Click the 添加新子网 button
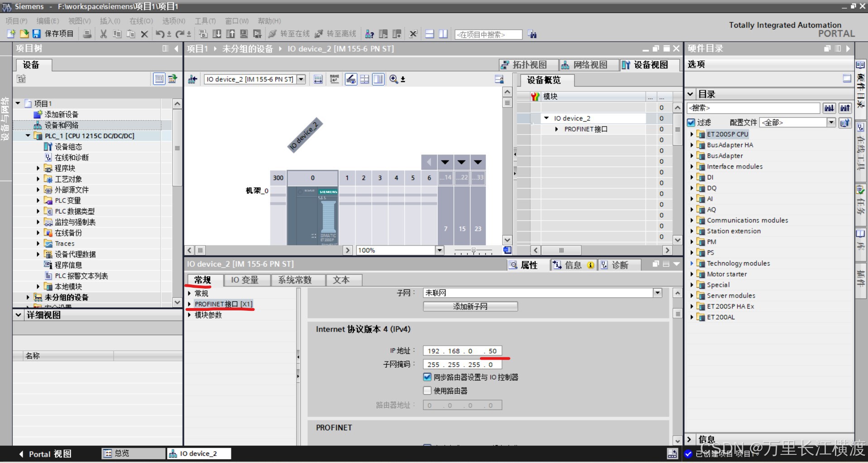 click(x=470, y=307)
